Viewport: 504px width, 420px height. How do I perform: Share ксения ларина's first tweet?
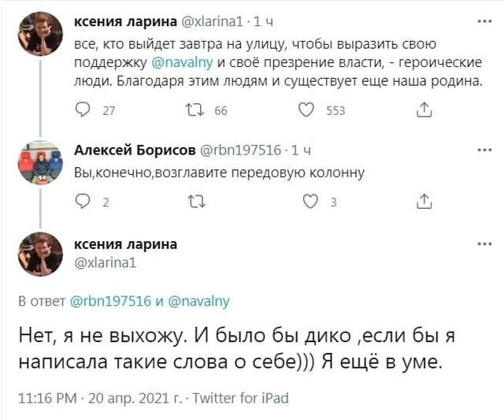coord(424,110)
